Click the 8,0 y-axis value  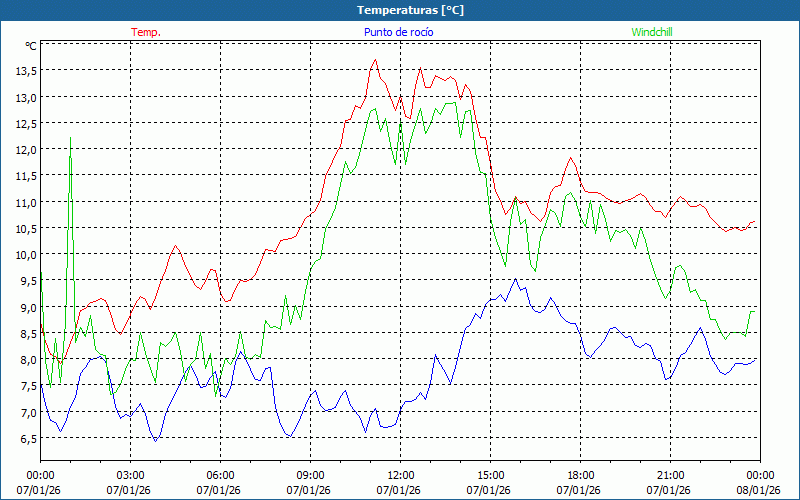[25, 360]
